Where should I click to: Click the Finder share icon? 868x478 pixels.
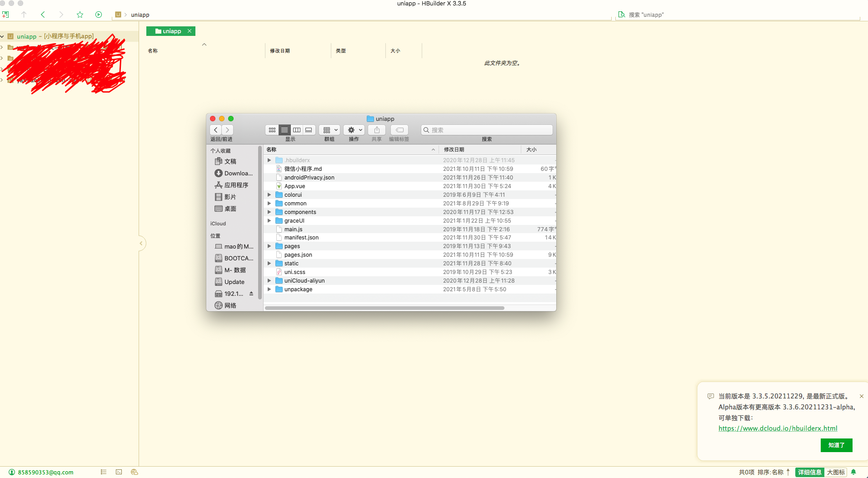coord(376,130)
